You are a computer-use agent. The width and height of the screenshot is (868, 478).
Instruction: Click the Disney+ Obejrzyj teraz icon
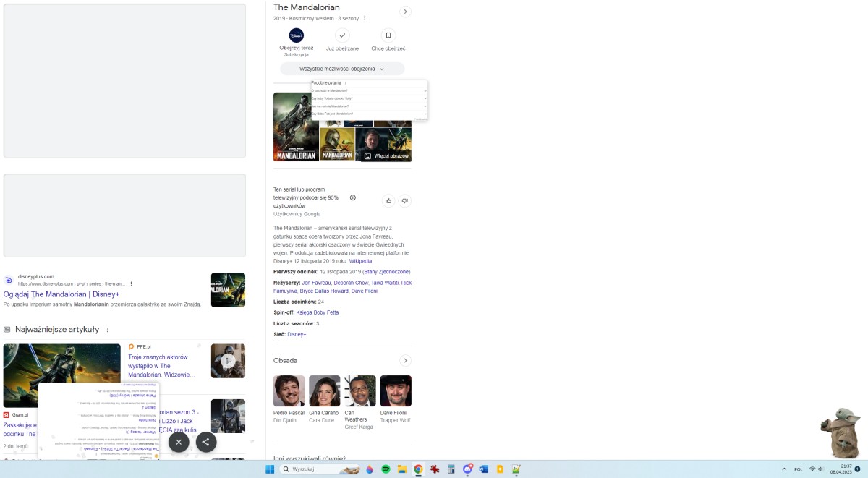(297, 35)
